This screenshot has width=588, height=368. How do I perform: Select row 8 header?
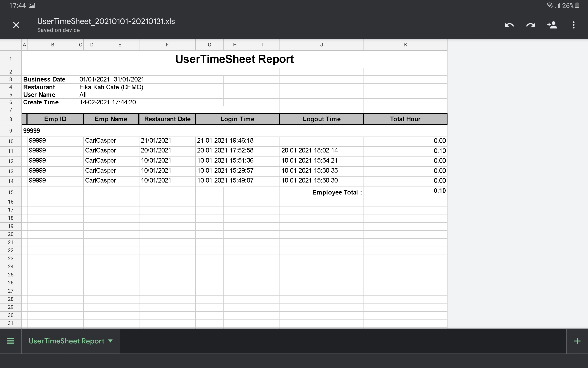(x=11, y=119)
